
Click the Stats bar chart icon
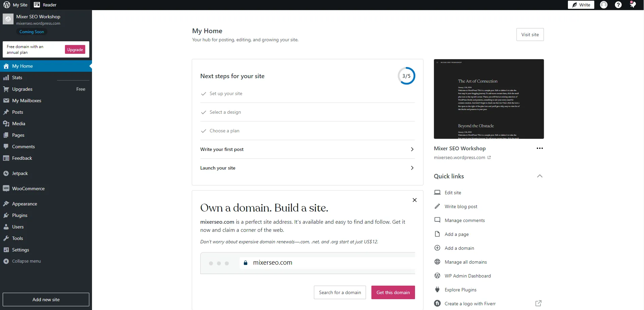click(x=6, y=77)
